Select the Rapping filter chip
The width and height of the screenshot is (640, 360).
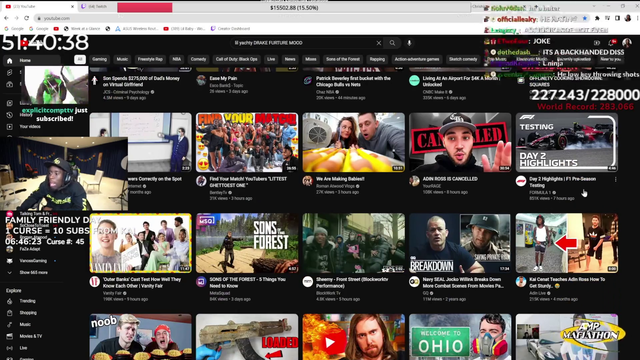point(377,59)
